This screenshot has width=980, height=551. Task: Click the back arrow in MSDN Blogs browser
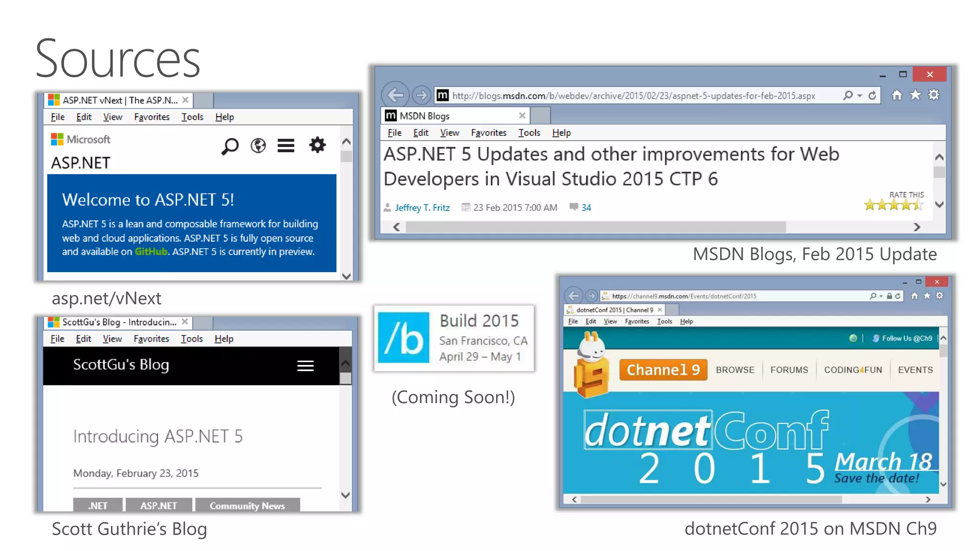click(x=395, y=95)
